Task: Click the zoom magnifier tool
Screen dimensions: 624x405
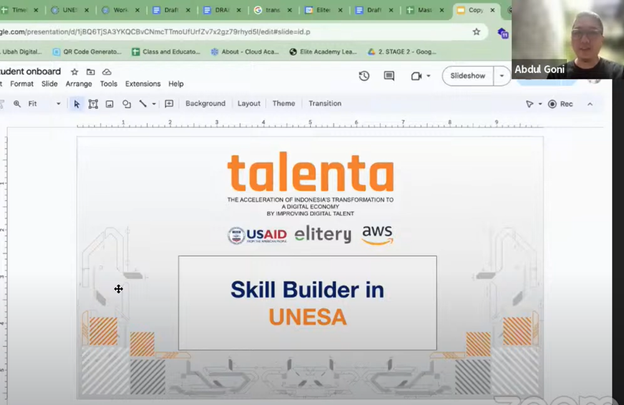Action: coord(17,104)
